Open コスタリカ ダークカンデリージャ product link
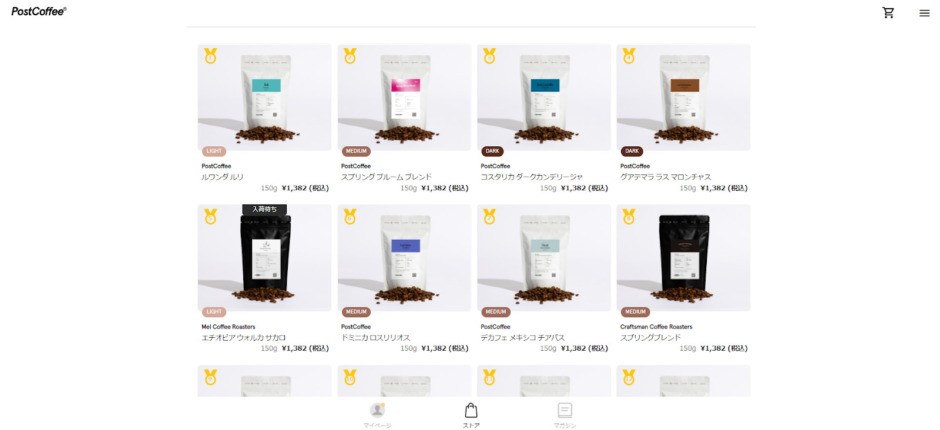The width and height of the screenshot is (940, 430). point(532,177)
